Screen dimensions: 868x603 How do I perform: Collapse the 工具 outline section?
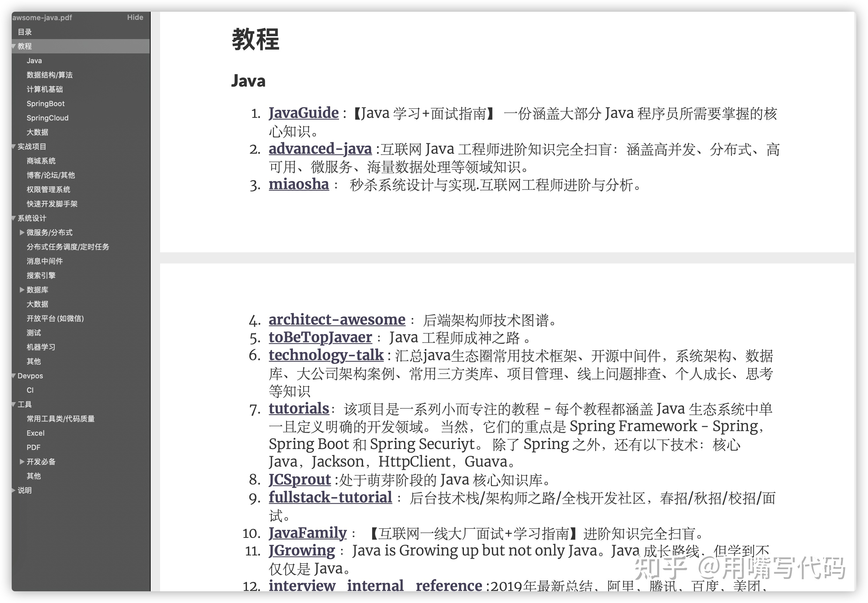click(x=14, y=405)
